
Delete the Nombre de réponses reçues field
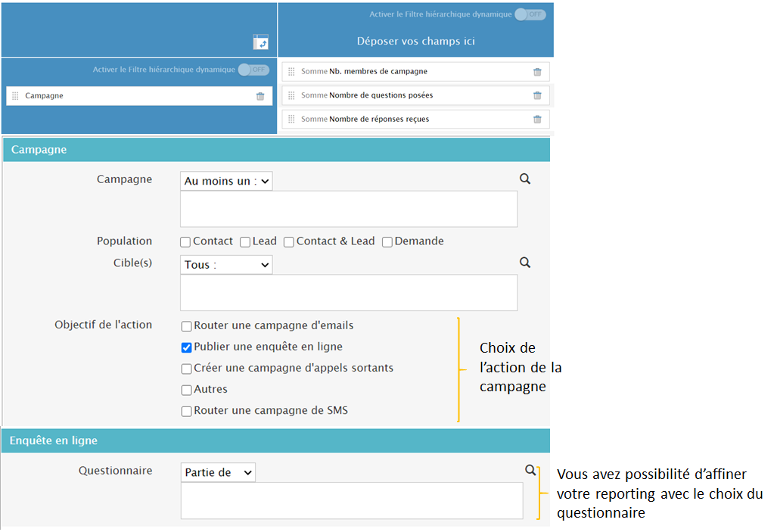(537, 120)
